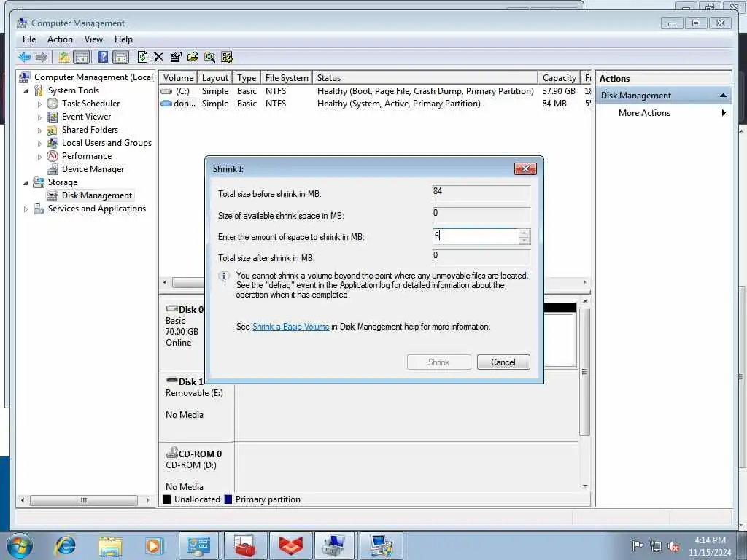Open the View menu
747x560 pixels.
click(x=93, y=39)
